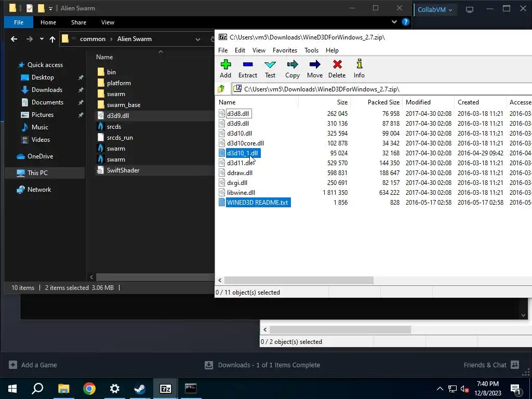This screenshot has width=532, height=399.
Task: Select Downloads in Quick access
Action: tap(47, 90)
